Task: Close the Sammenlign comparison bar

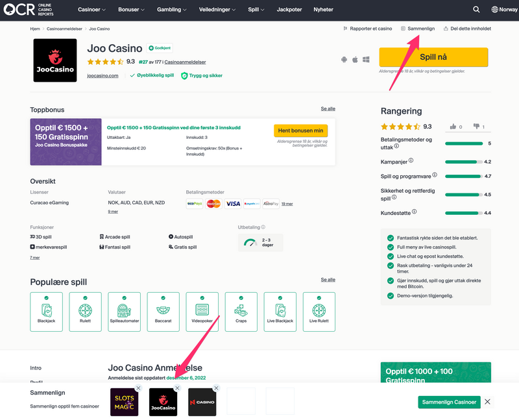Action: tap(488, 402)
